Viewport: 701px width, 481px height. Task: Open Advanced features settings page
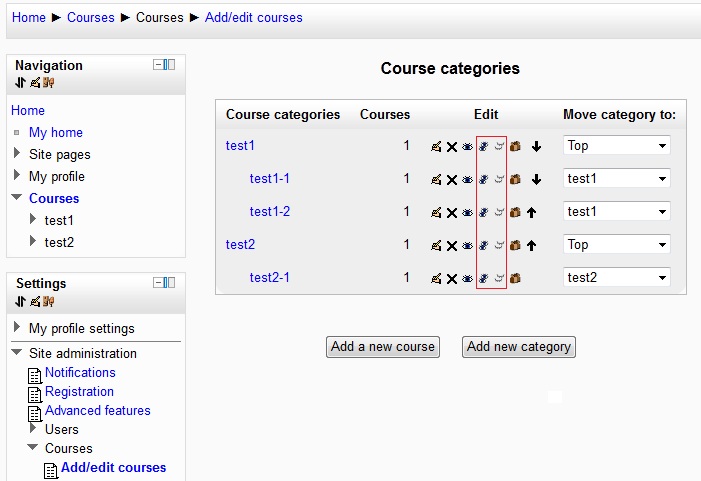97,410
